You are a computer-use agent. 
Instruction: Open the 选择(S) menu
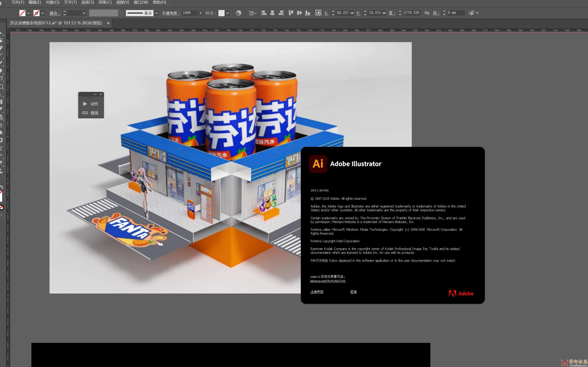coord(87,2)
